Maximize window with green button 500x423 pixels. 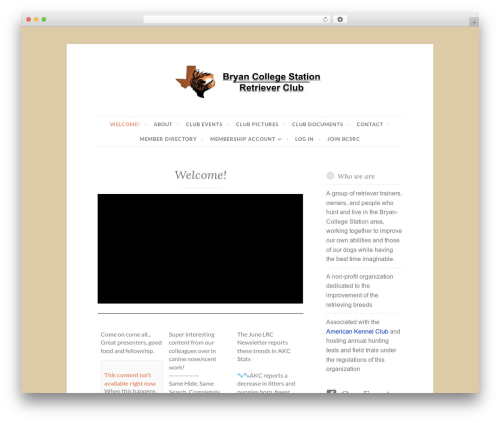pyautogui.click(x=44, y=20)
